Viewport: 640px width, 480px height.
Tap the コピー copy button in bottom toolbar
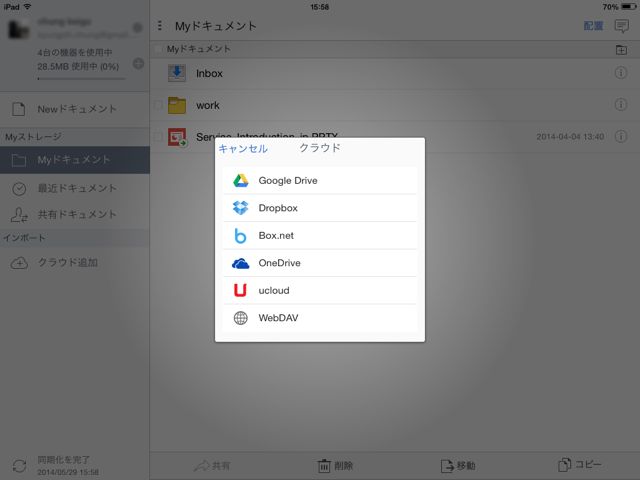[x=580, y=465]
